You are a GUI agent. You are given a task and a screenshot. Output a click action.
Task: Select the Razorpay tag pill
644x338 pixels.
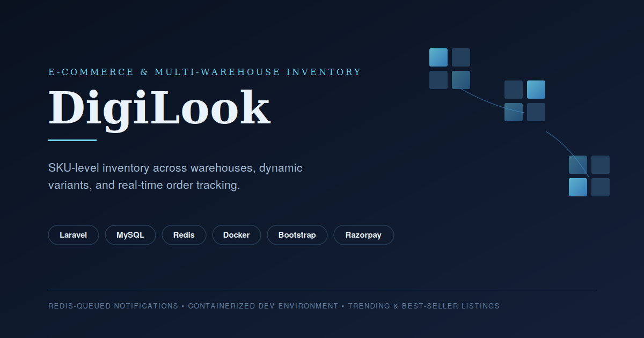point(364,235)
